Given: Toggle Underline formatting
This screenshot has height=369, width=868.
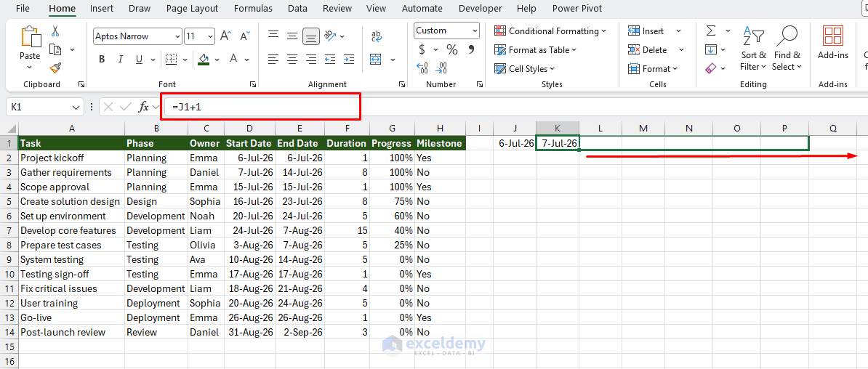Looking at the screenshot, I should 138,59.
